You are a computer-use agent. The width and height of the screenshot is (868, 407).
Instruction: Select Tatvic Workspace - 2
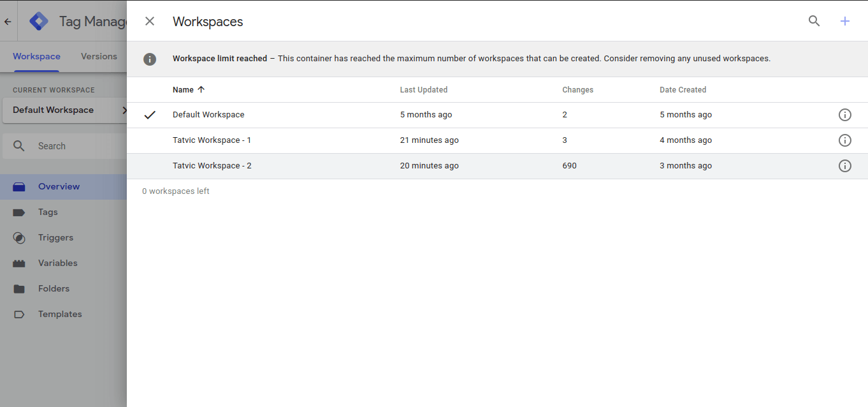pyautogui.click(x=497, y=166)
